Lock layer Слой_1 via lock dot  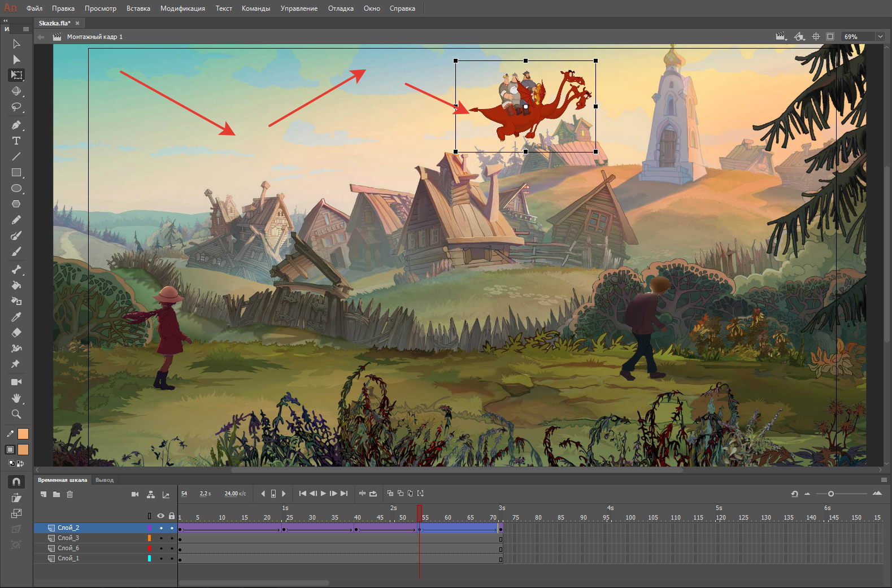[172, 559]
